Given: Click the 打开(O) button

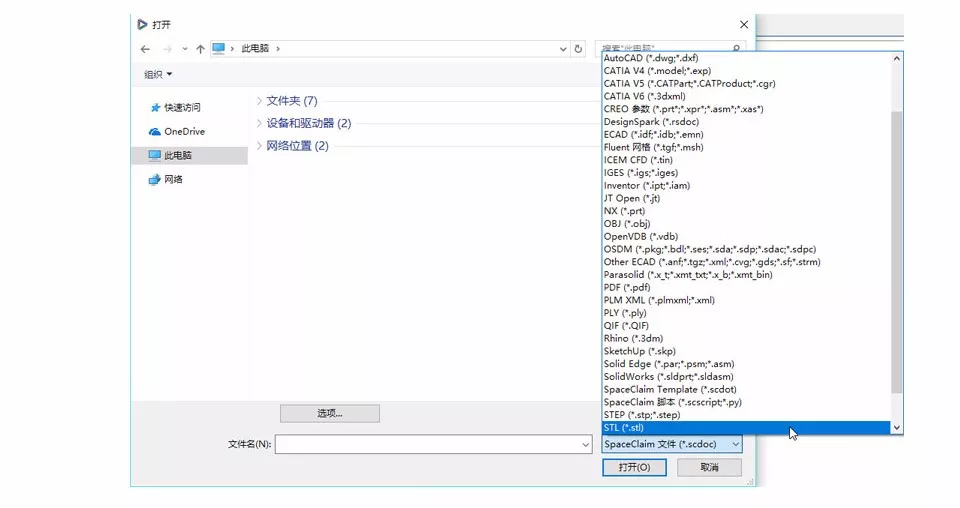Looking at the screenshot, I should 634,468.
